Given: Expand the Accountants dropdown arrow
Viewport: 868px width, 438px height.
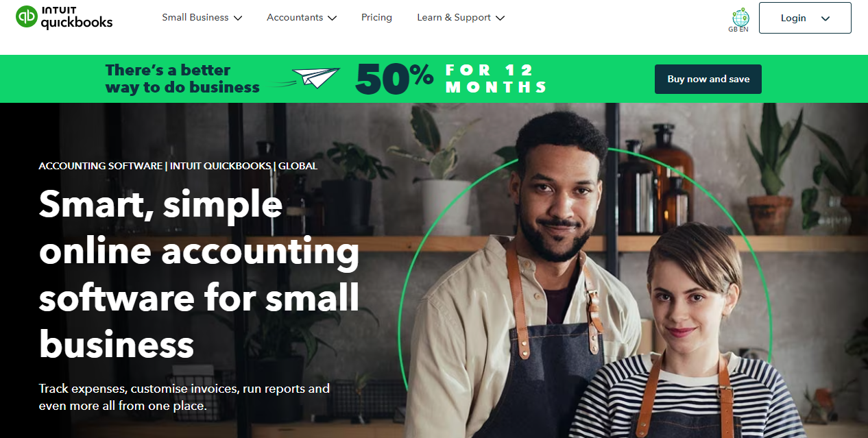Looking at the screenshot, I should pos(333,19).
